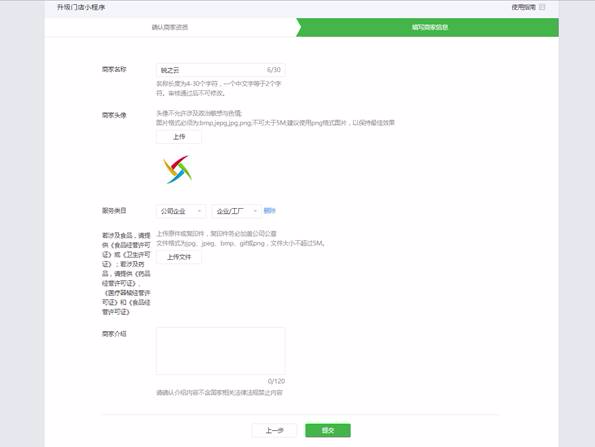595x447 pixels.
Task: Click the 服务类目 field label
Action: click(x=114, y=210)
